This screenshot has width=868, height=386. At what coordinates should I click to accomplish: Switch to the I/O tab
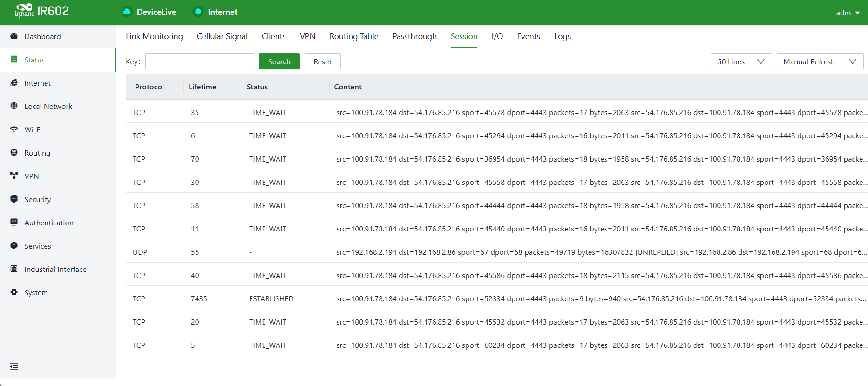tap(497, 36)
